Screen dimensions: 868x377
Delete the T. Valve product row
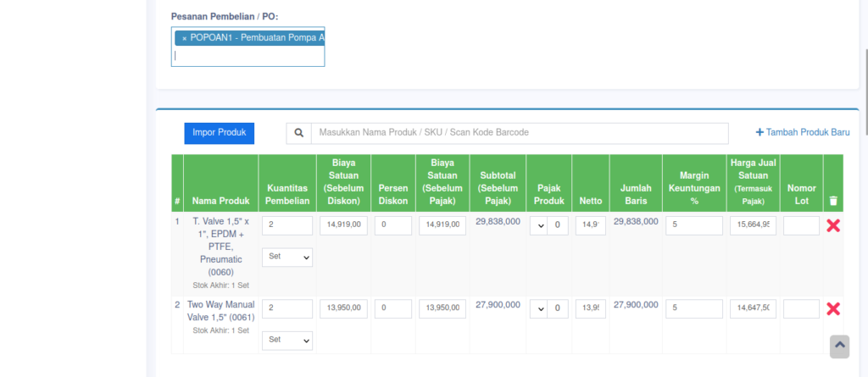[832, 225]
